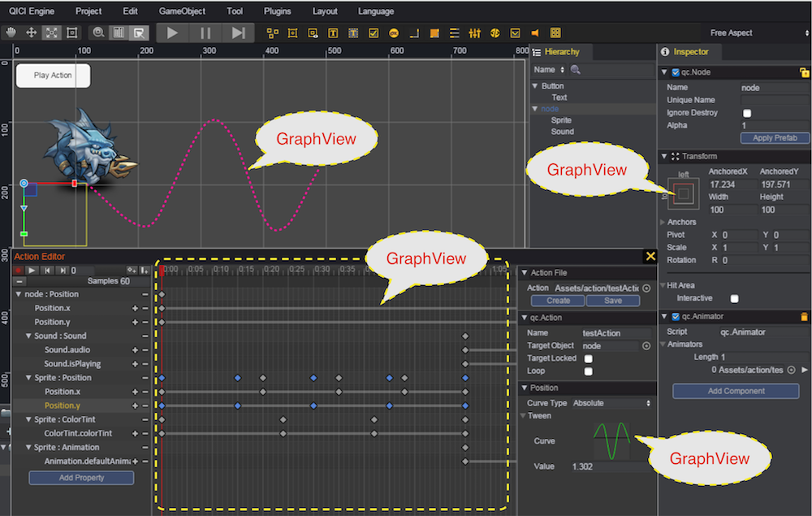
Task: Close the Action Editor panel
Action: click(x=650, y=256)
